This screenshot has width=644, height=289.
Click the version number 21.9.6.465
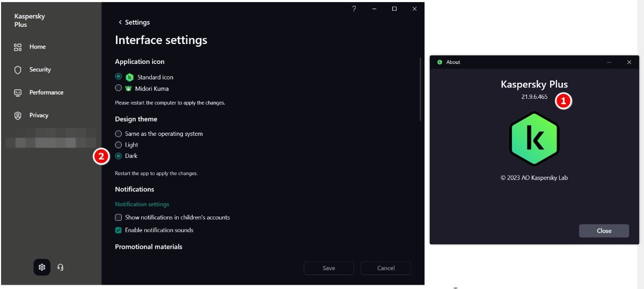click(534, 97)
